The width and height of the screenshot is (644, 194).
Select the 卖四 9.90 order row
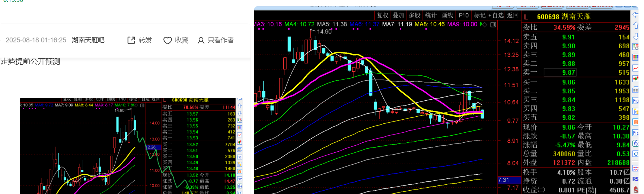click(576, 46)
